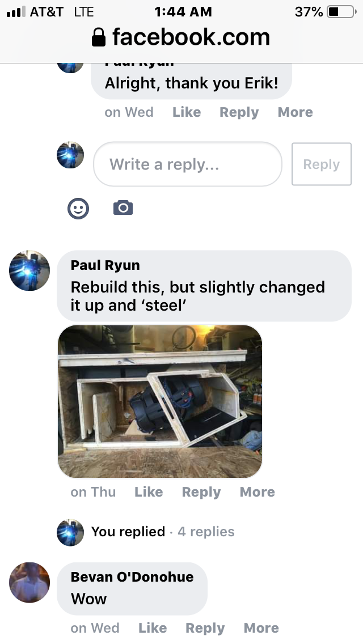Like the 'Rebuild this' comment
The height and width of the screenshot is (644, 363).
pos(149,492)
